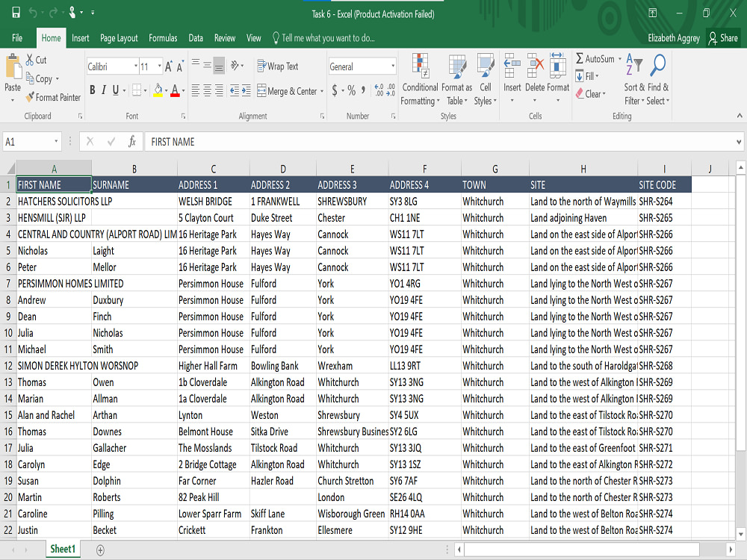Increase cell indent
Image resolution: width=747 pixels, height=560 pixels.
pos(246,90)
